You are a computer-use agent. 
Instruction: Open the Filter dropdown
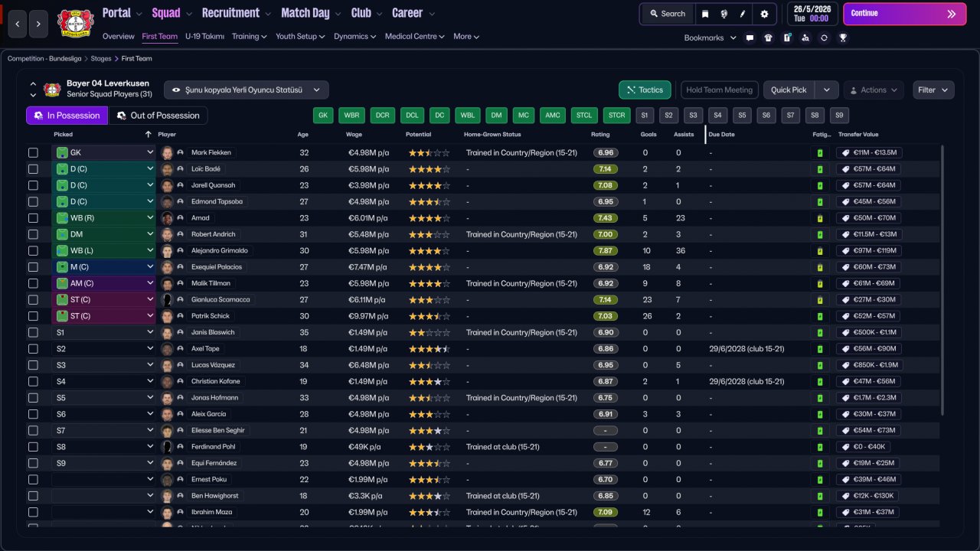[x=933, y=90]
